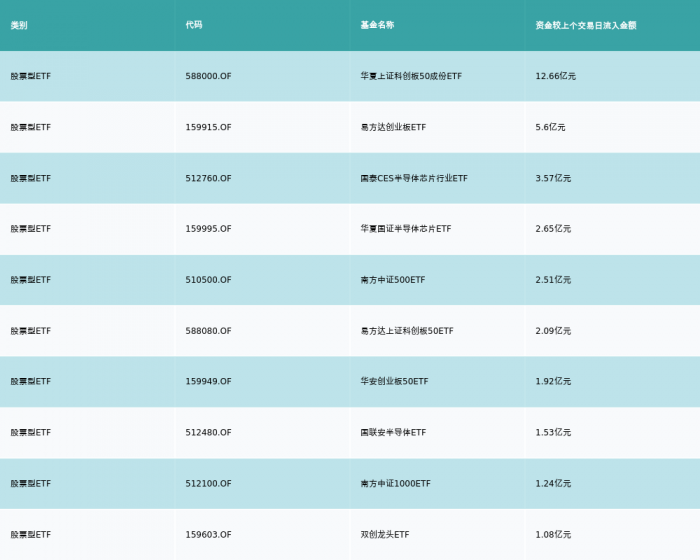
Task: Click the 基金名称 column header
Action: pos(377,25)
